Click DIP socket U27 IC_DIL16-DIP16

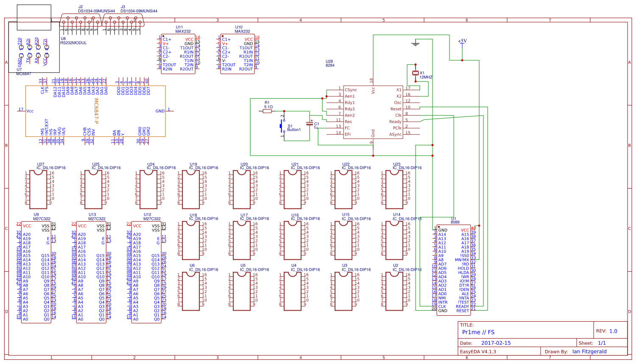[x=37, y=189]
